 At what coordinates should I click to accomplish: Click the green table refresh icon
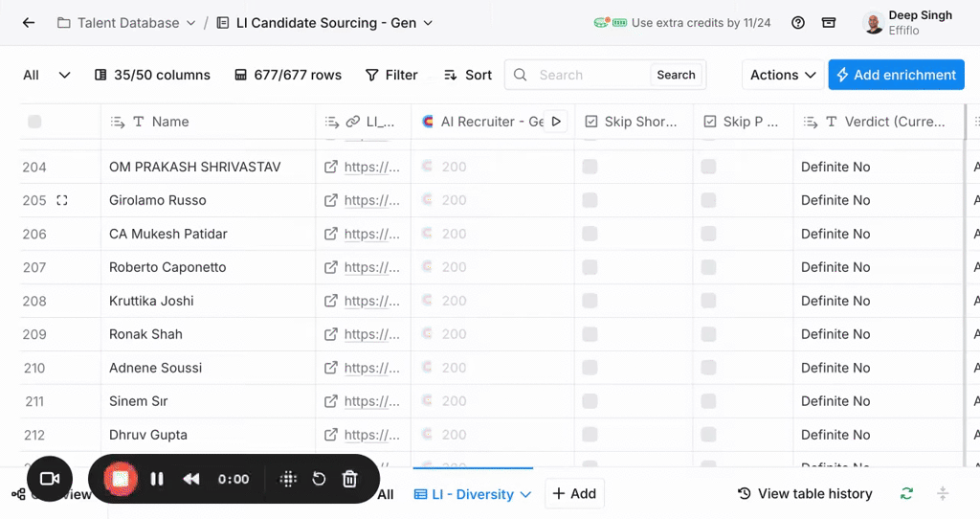point(906,494)
